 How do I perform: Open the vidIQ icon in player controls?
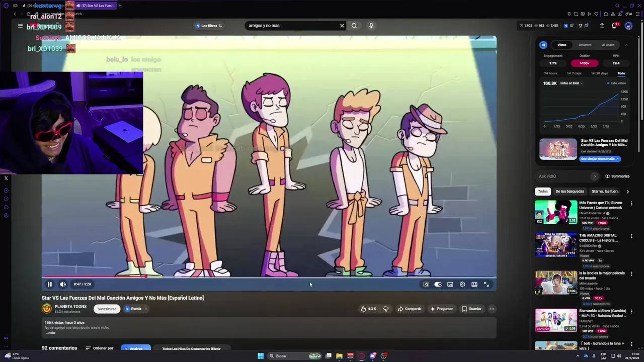point(426,284)
